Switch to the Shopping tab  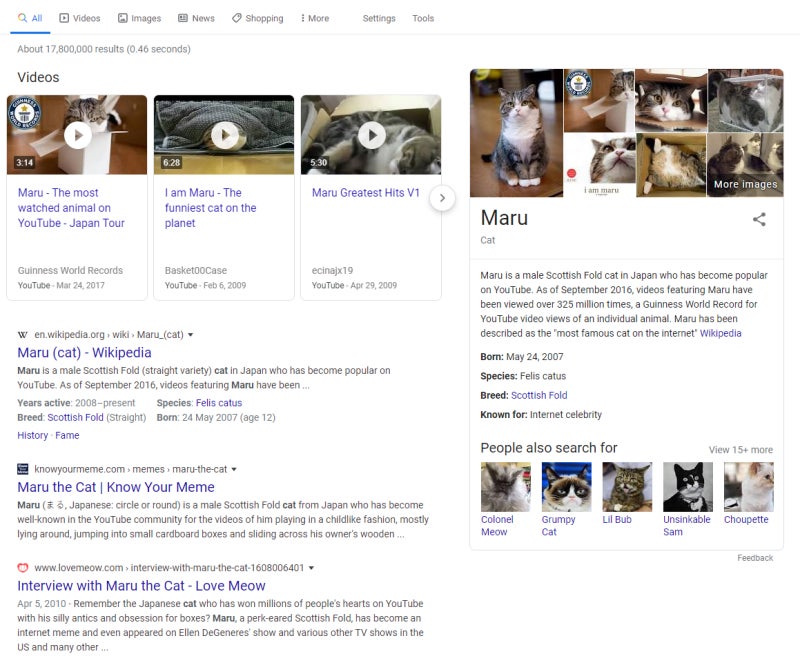258,18
